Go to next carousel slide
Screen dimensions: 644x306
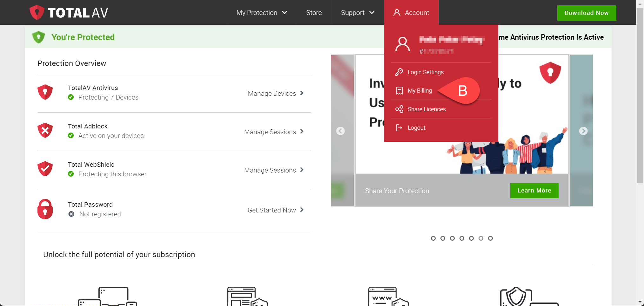pyautogui.click(x=583, y=131)
